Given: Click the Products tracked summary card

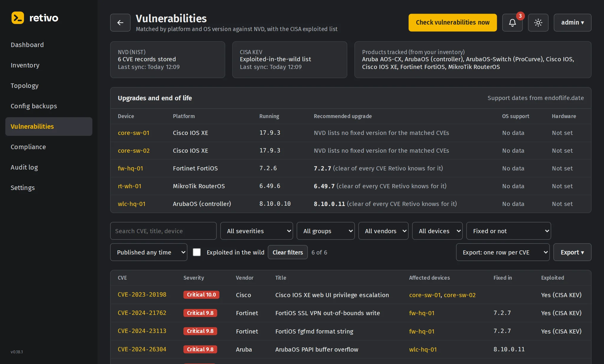Looking at the screenshot, I should click(473, 60).
